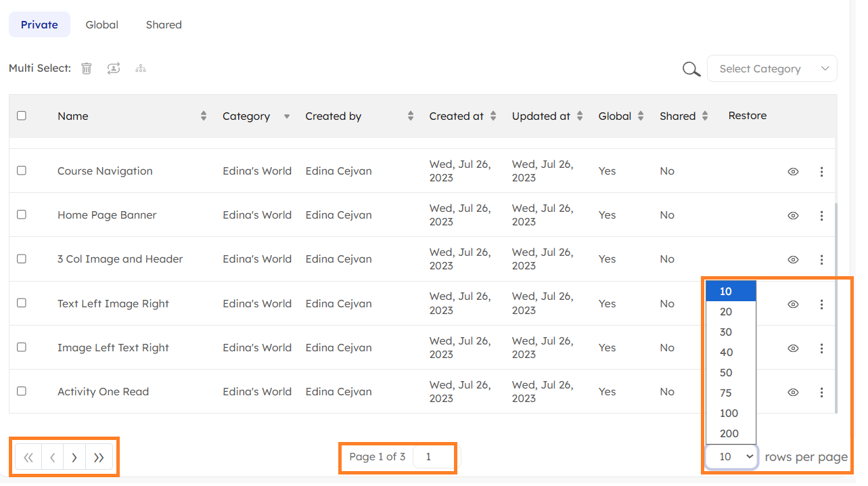Tick the select-all checkbox in header
Image resolution: width=868 pixels, height=486 pixels.
[x=22, y=116]
